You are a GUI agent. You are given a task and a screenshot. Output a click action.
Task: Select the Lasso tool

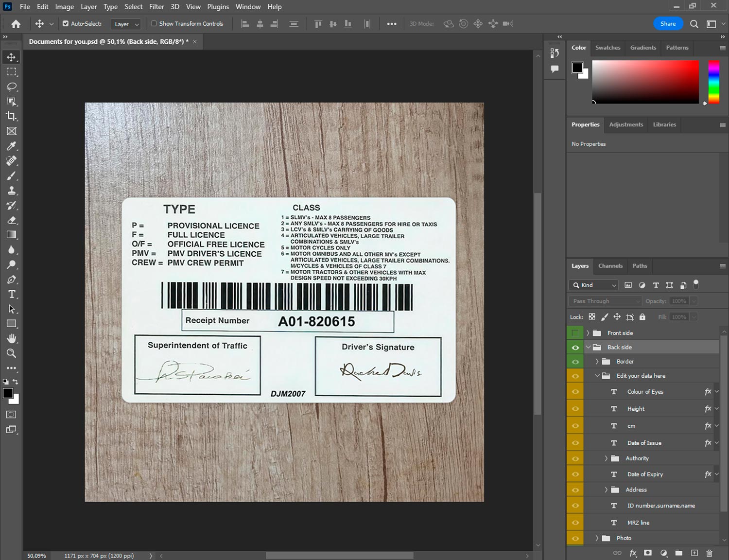pyautogui.click(x=12, y=87)
